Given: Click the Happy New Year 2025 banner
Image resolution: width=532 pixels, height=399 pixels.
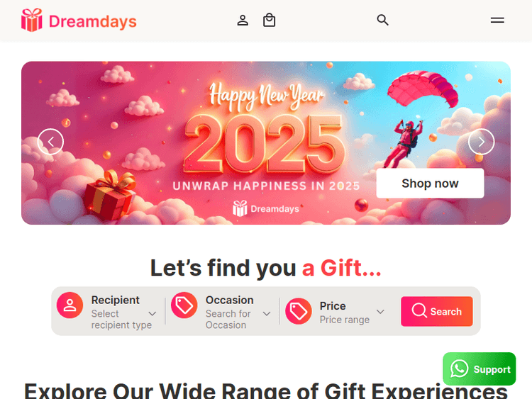Looking at the screenshot, I should click(266, 142).
